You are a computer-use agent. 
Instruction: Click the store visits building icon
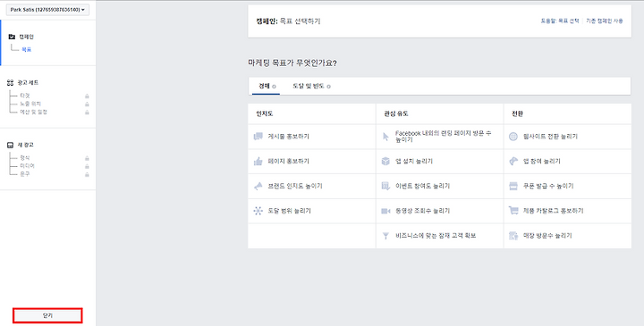point(513,236)
